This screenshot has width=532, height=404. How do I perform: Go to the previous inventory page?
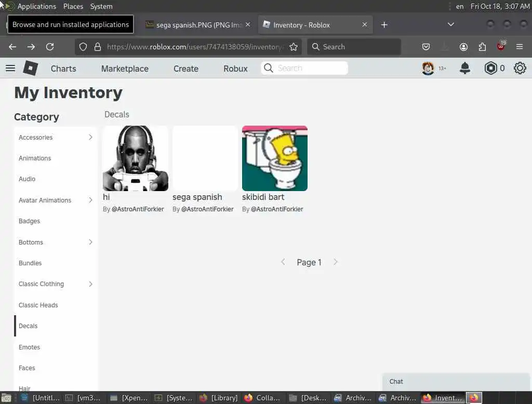(283, 262)
